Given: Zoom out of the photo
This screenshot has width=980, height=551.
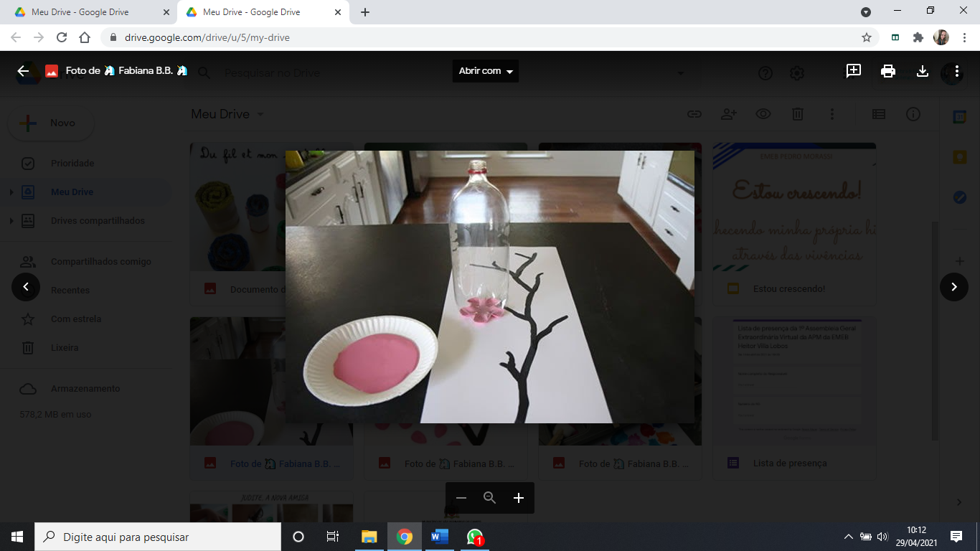Looking at the screenshot, I should 461,498.
